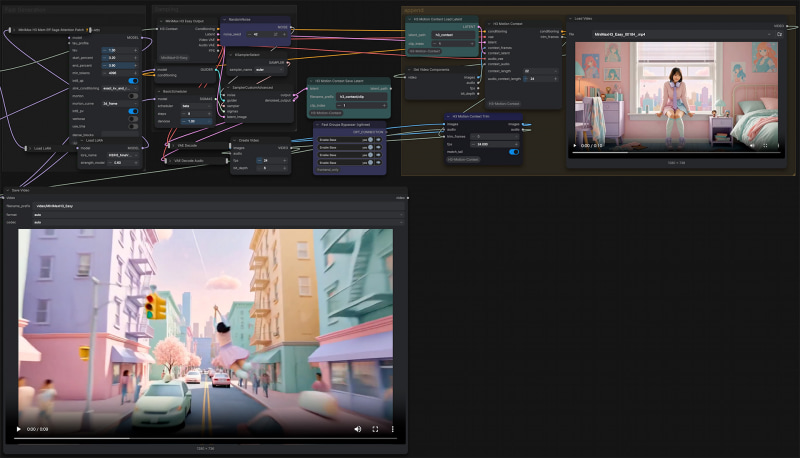Screen dimensions: 800x458
Task: Click the end_percent value field
Action: (x=120, y=65)
